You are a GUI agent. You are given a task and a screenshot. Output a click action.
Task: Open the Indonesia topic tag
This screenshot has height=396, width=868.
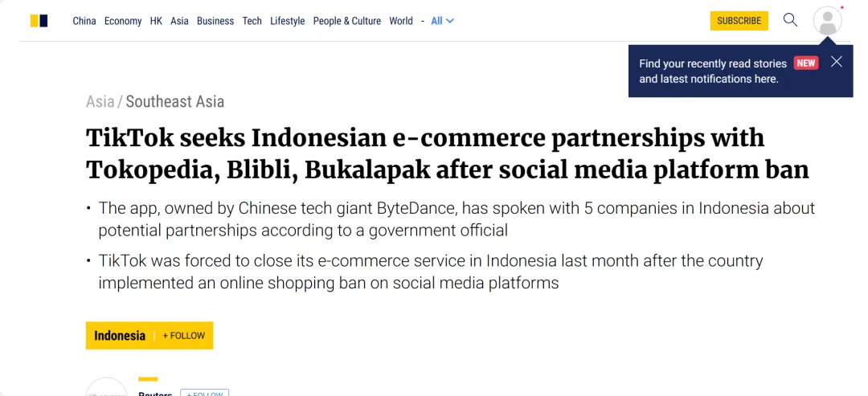pos(120,336)
